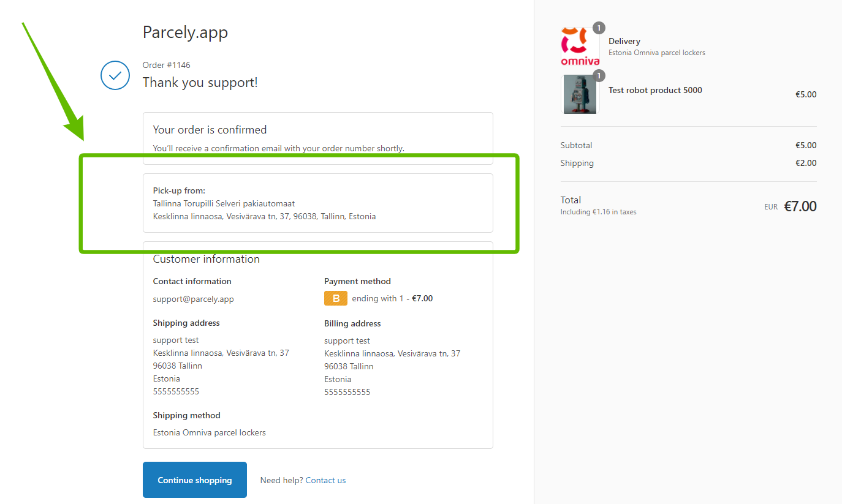Click the Continue shopping button
Image resolution: width=842 pixels, height=504 pixels.
click(x=195, y=480)
